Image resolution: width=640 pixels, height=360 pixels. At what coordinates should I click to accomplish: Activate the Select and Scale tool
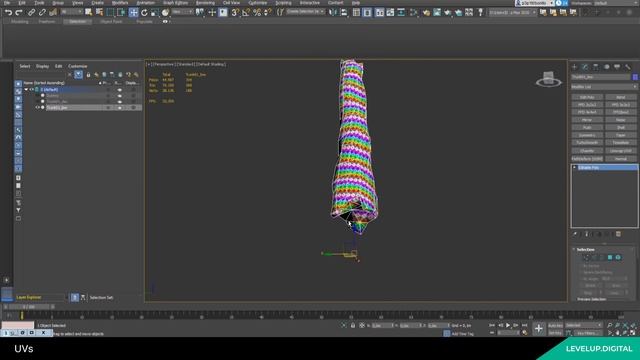tap(154, 13)
